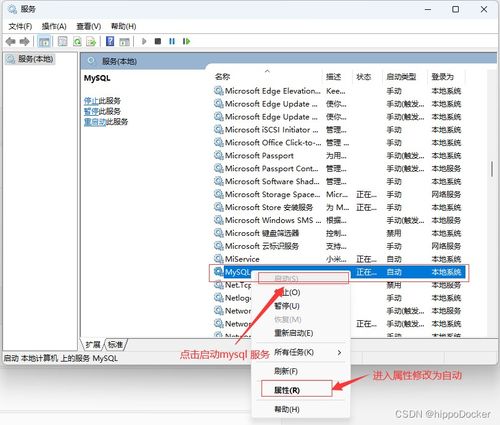Image resolution: width=500 pixels, height=425 pixels.
Task: Open the 操作(A) menu
Action: (54, 26)
